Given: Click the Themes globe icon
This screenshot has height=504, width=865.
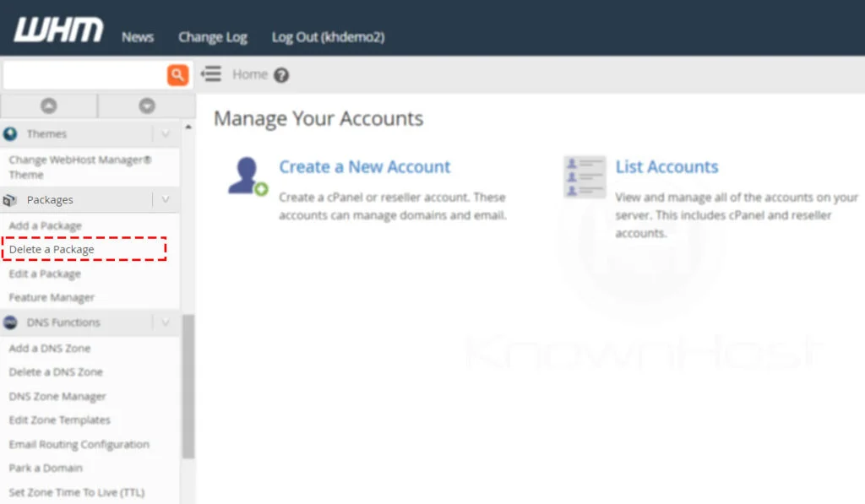Looking at the screenshot, I should coord(10,134).
